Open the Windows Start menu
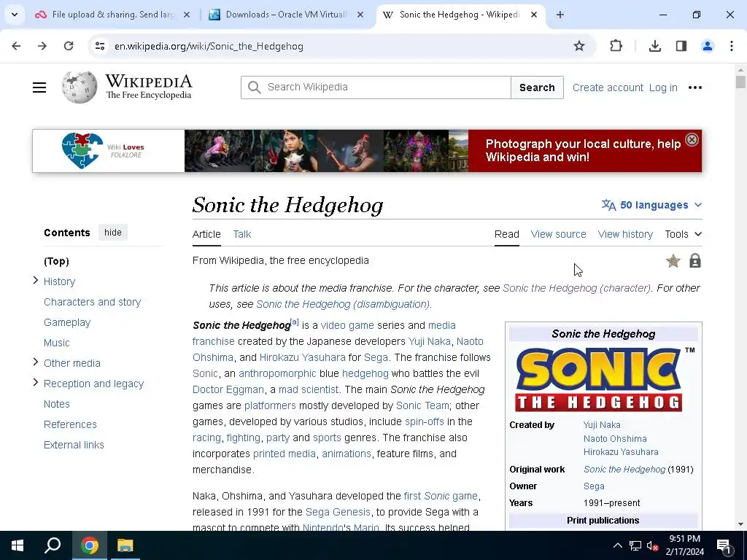 pos(18,545)
